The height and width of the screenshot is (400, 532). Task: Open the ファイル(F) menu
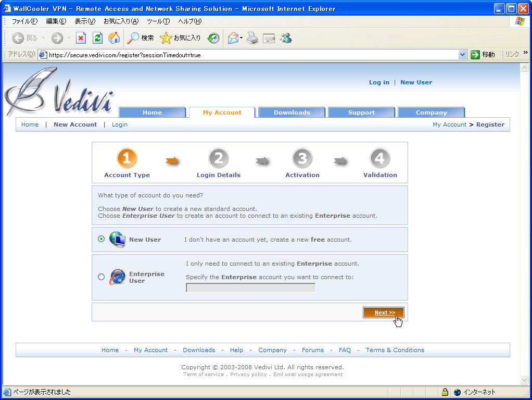click(24, 21)
